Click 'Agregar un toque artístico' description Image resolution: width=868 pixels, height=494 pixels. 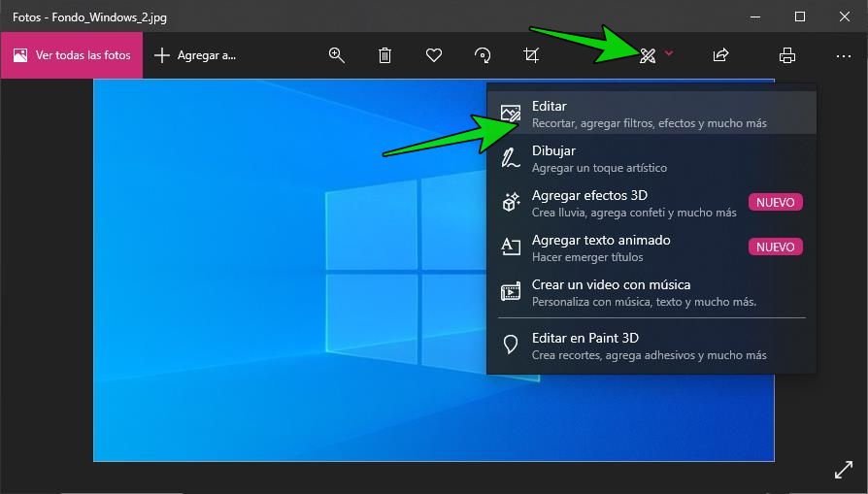(x=599, y=168)
